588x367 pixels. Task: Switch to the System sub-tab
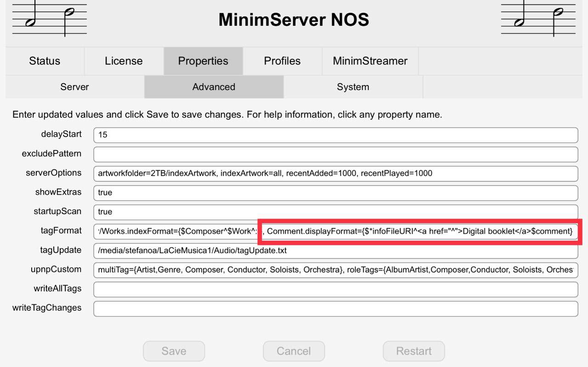click(353, 87)
